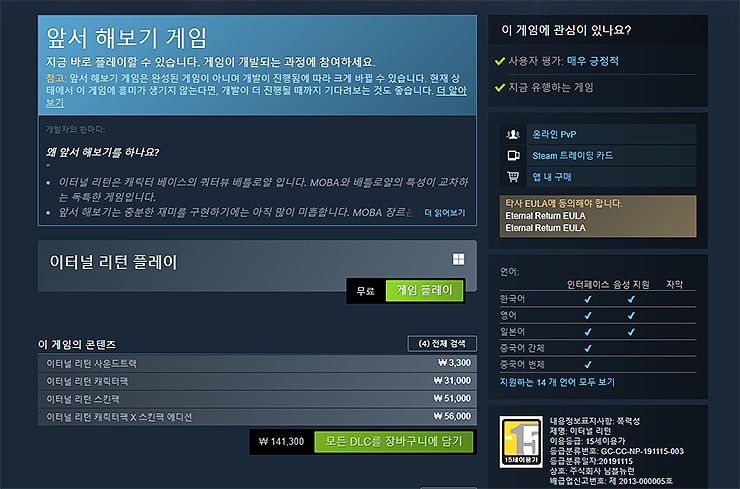The width and height of the screenshot is (740, 489).
Task: Click the 왜 앞서 해보기를 하나요? question
Action: (102, 152)
